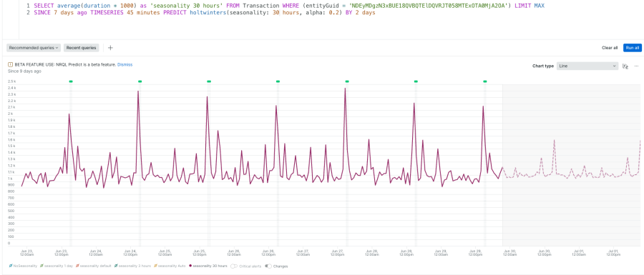The width and height of the screenshot is (644, 275).
Task: Click the change marker above Jun 28 12:00pm
Action: [x=416, y=81]
